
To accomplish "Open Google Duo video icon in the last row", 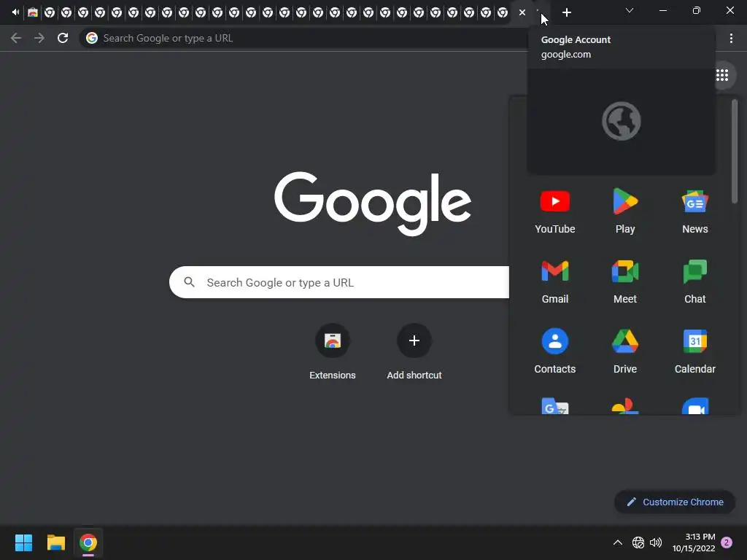I will tap(694, 406).
